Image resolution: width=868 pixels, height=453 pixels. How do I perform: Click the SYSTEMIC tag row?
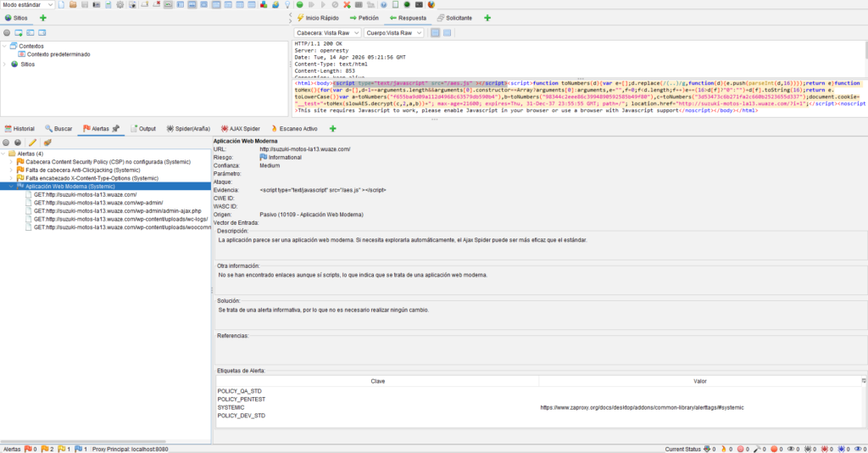coord(540,407)
